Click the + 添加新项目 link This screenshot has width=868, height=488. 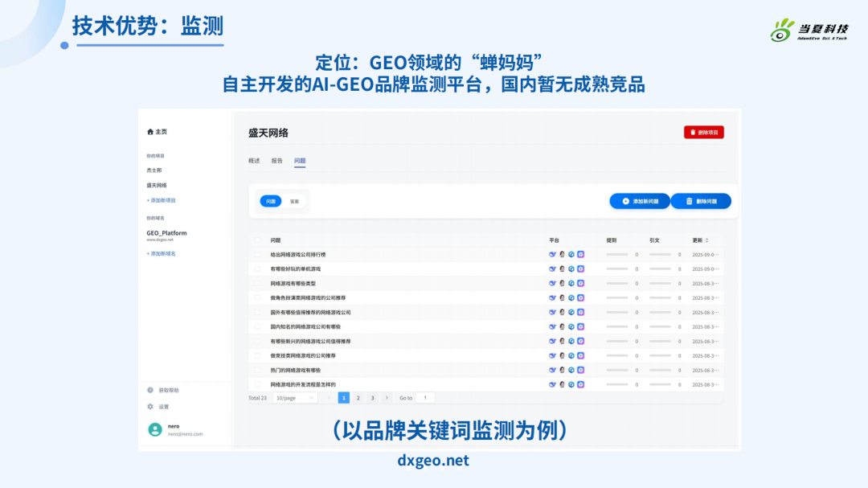click(161, 200)
